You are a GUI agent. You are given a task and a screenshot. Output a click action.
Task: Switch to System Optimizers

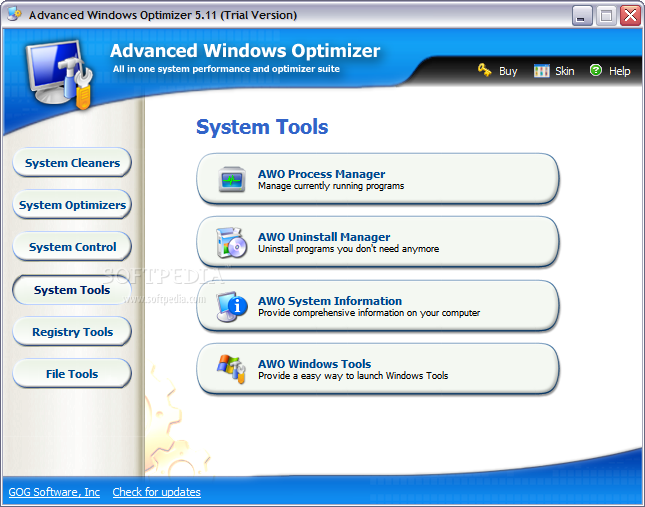pyautogui.click(x=72, y=205)
